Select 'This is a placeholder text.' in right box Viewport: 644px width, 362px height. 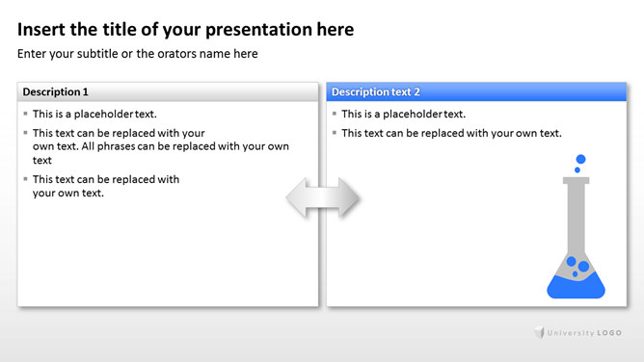point(403,114)
